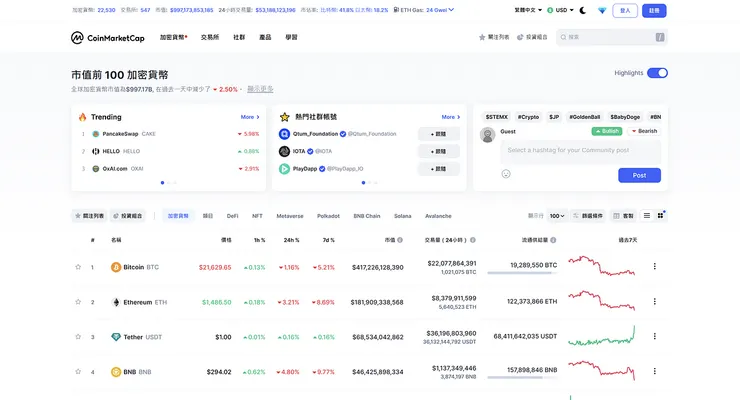This screenshot has height=400, width=740.
Task: Open the BNB row three-dot menu
Action: [x=655, y=371]
